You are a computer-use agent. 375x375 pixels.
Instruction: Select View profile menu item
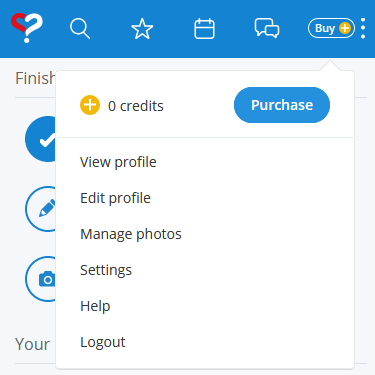(x=118, y=162)
